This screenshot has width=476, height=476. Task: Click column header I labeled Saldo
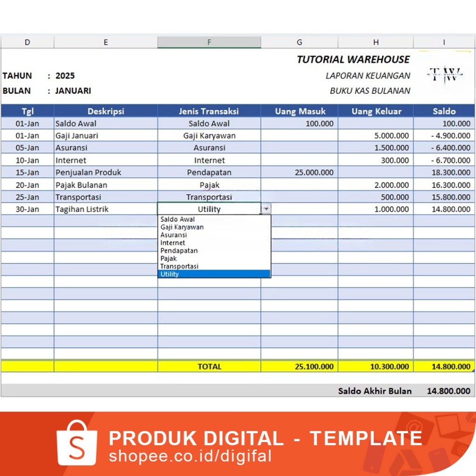point(444,42)
